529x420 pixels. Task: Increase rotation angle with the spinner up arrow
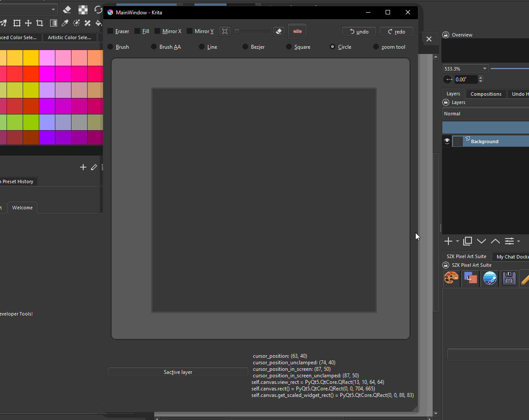481,78
